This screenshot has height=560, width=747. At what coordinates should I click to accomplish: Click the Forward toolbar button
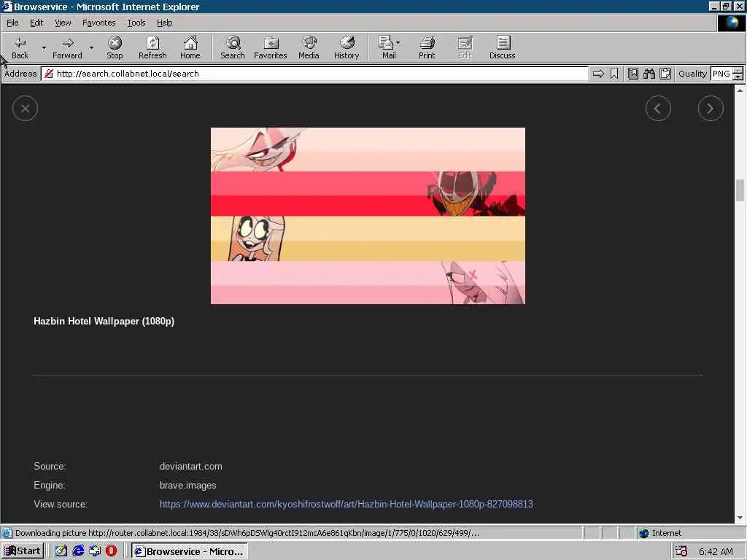(x=67, y=47)
